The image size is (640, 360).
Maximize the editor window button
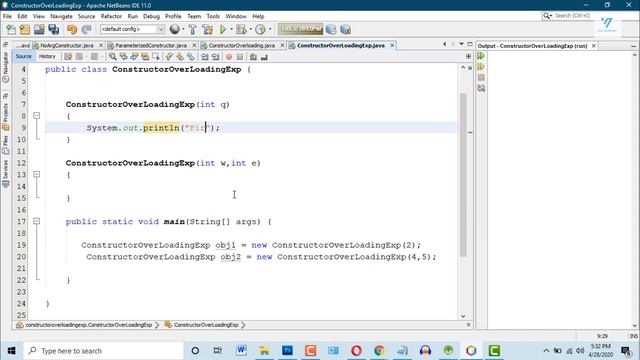[470, 44]
